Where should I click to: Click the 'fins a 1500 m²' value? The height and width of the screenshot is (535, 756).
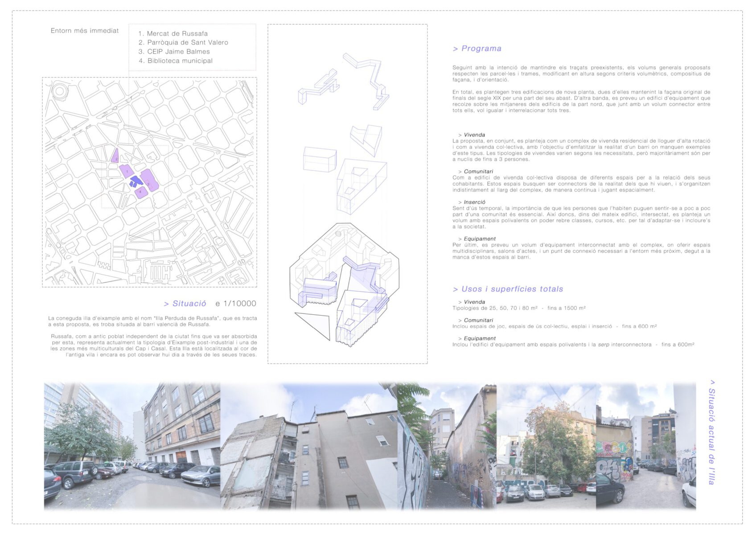567,308
